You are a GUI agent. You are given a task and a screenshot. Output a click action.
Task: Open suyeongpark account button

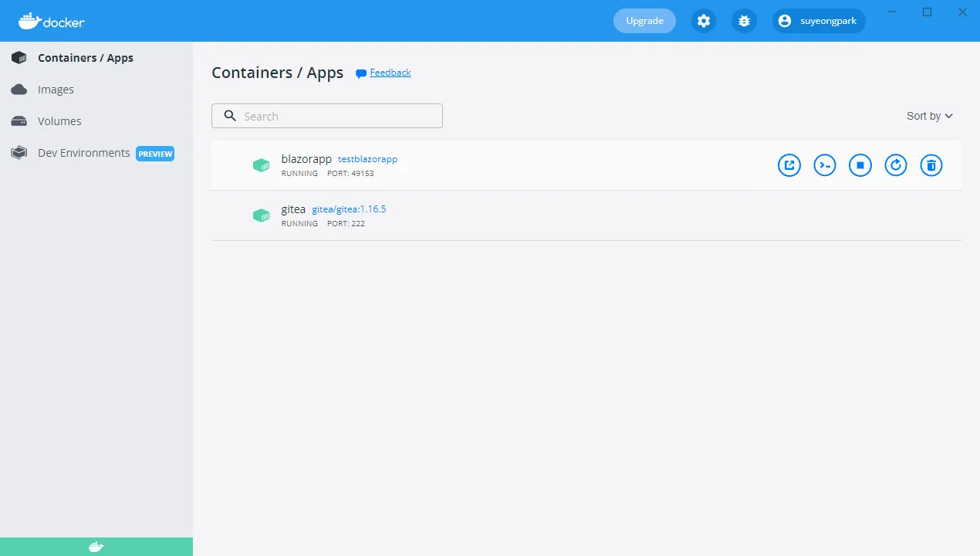(819, 21)
